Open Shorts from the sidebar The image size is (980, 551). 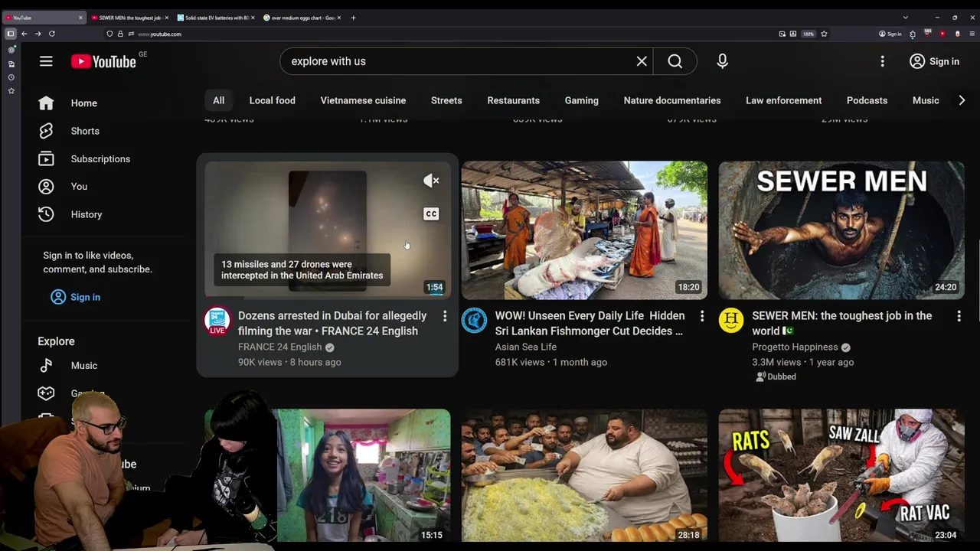tap(85, 131)
